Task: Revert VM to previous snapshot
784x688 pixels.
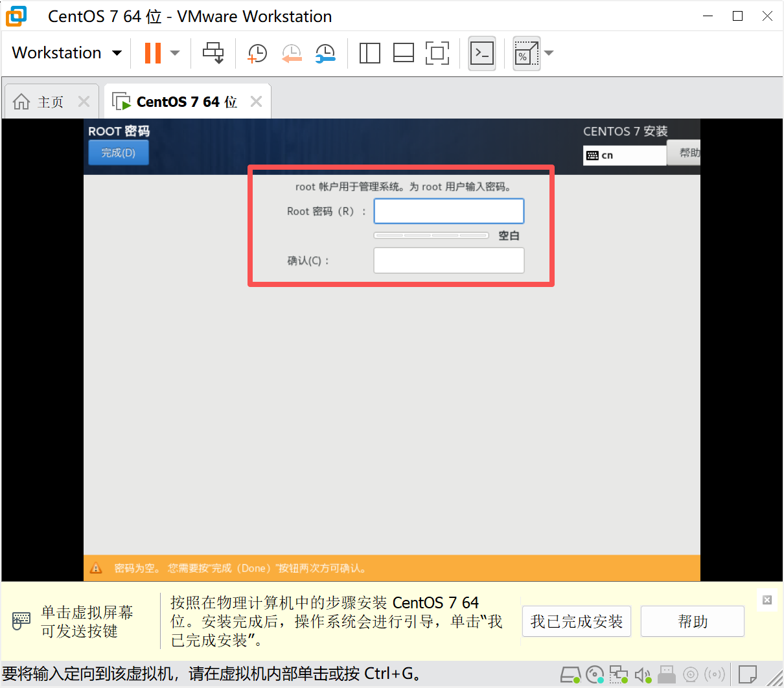Action: click(292, 53)
